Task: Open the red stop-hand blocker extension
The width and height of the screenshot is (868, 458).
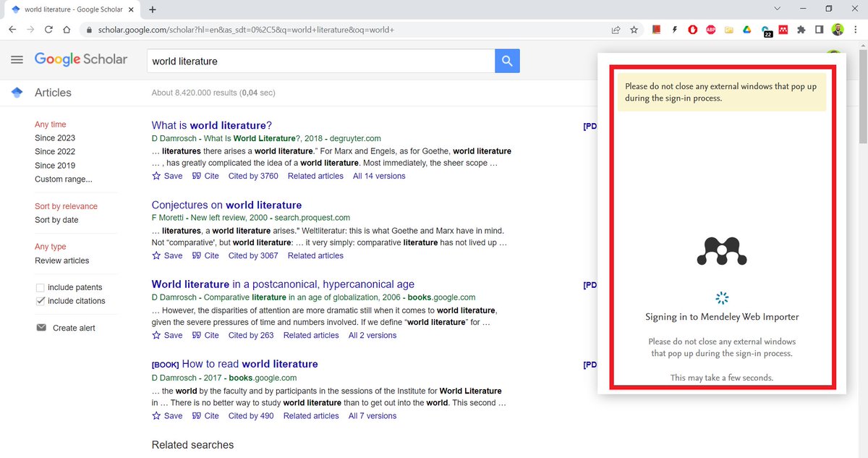Action: (x=692, y=29)
